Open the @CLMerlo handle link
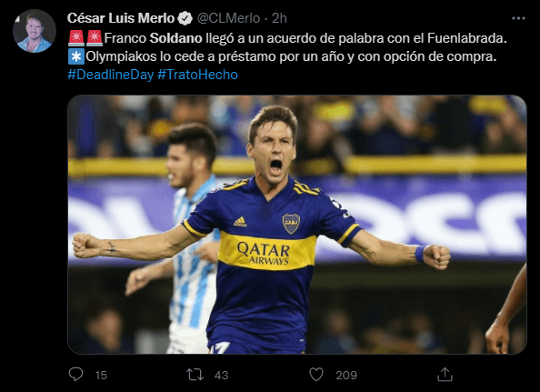 pos(228,18)
